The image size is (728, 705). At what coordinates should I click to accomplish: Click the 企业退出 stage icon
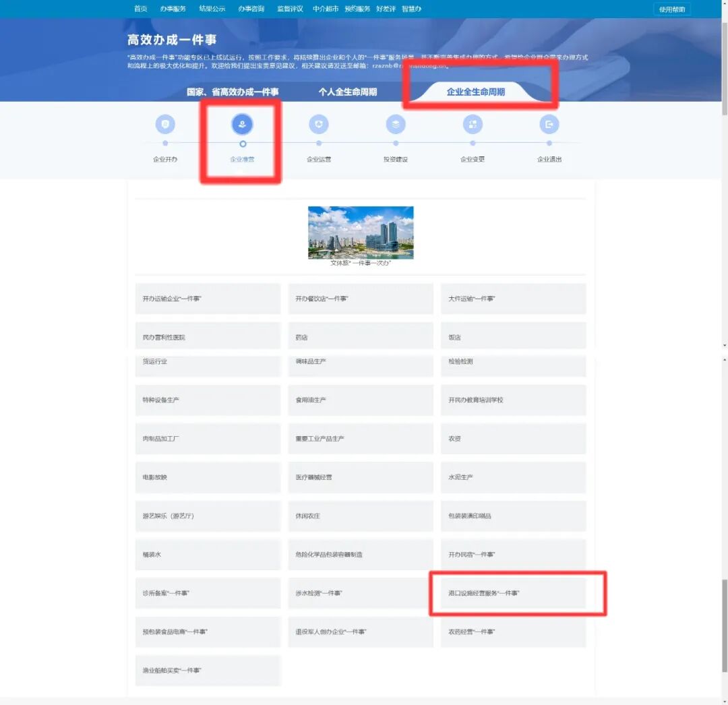[x=549, y=125]
